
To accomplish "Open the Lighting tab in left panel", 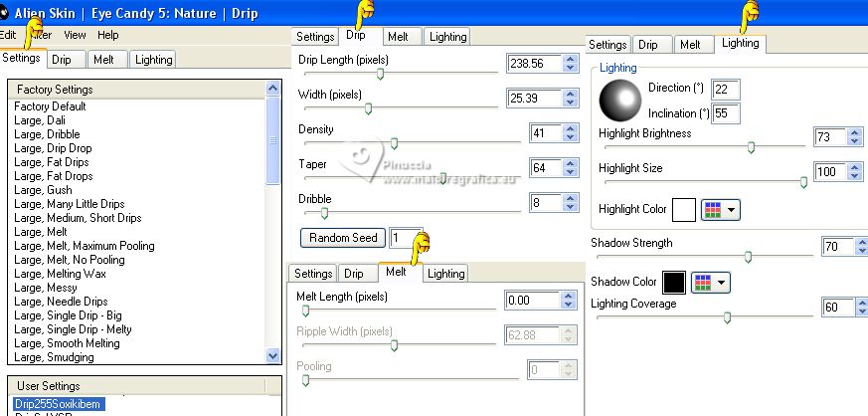I will click(153, 60).
